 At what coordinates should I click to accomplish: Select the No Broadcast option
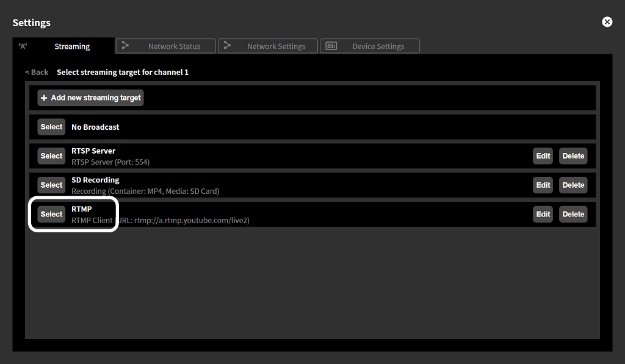[x=51, y=126]
